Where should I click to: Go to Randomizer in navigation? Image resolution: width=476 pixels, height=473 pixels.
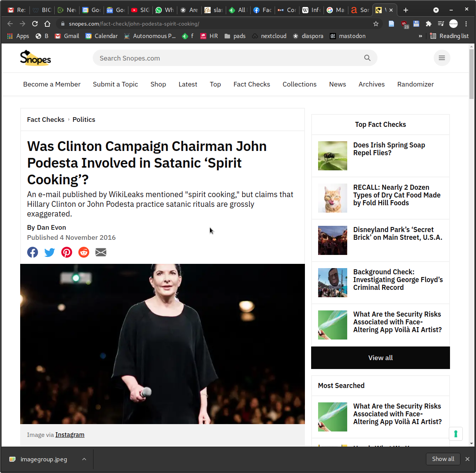415,84
